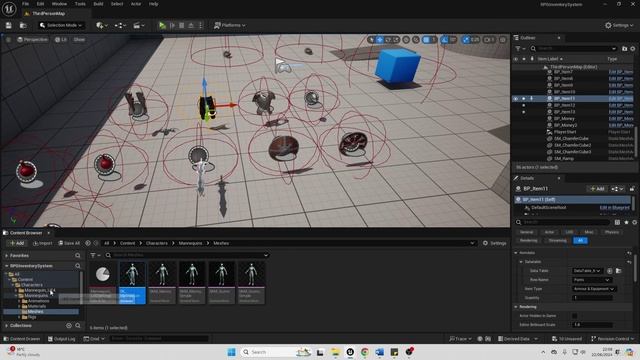Click Edit BP_Item link for BP_Item13
This screenshot has width=640, height=360.
click(621, 112)
